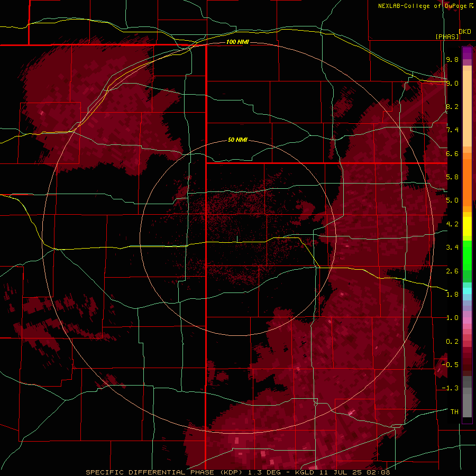Select the 5.0 scale value
The height and width of the screenshot is (476, 476).
coord(452,200)
